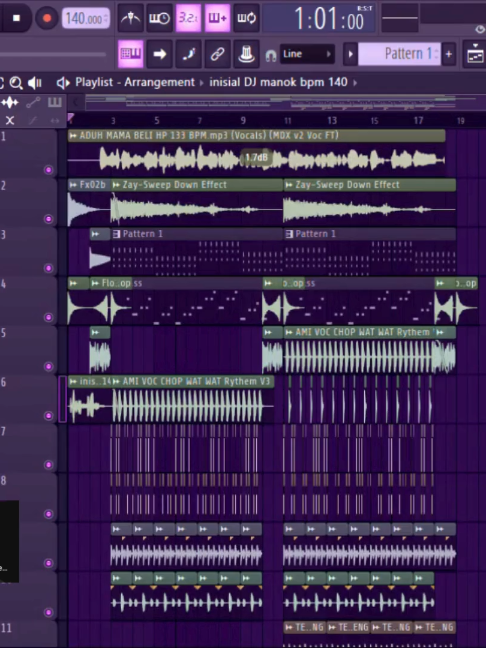Viewport: 486px width, 648px height.
Task: Click Playlist - Arrangement breadcrumb
Action: (x=135, y=82)
